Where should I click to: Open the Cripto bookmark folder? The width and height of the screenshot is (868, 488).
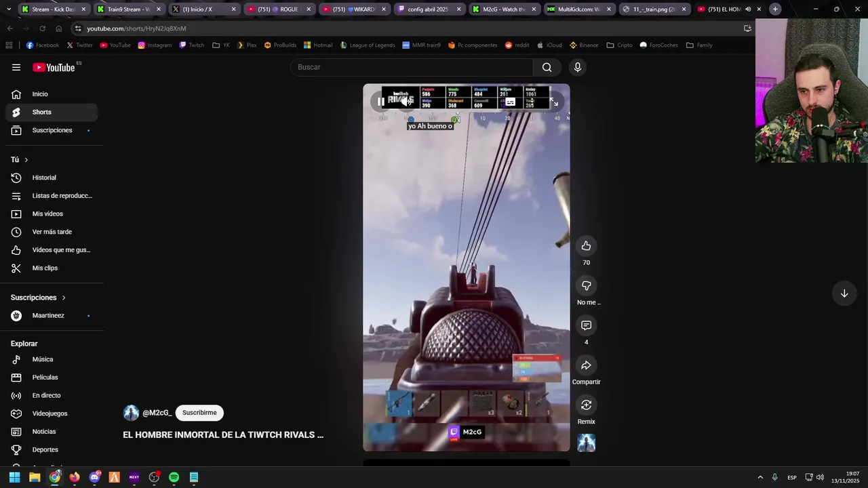[619, 45]
